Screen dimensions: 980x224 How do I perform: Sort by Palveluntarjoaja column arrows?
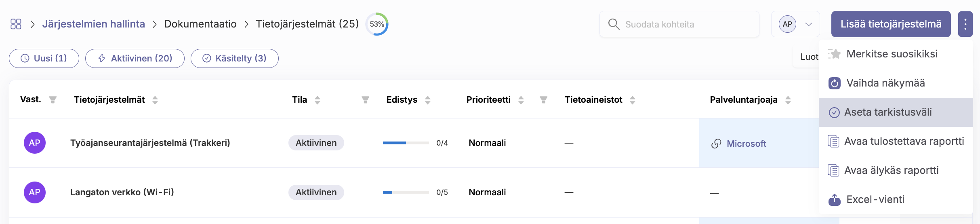pos(788,100)
